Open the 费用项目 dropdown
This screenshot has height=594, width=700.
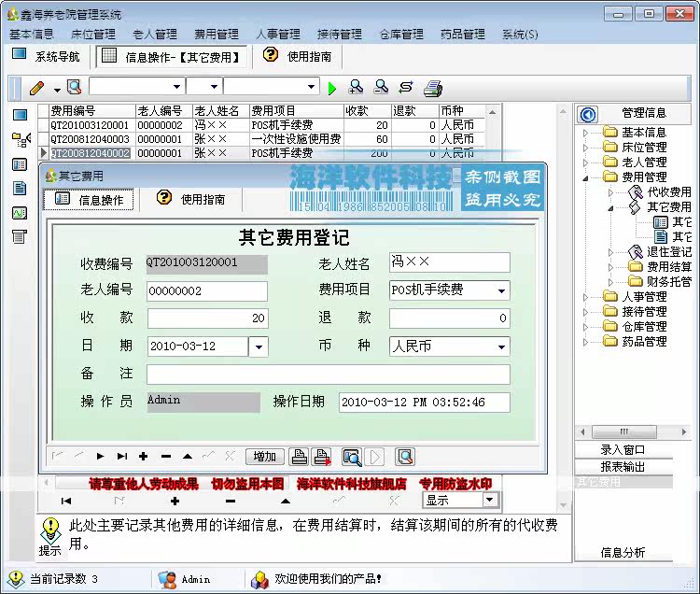click(x=502, y=291)
